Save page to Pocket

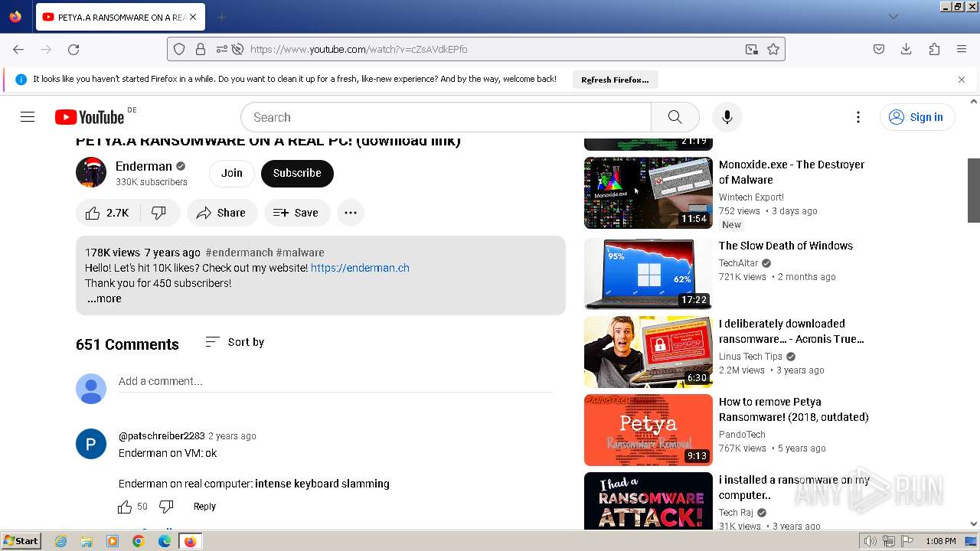[x=879, y=49]
